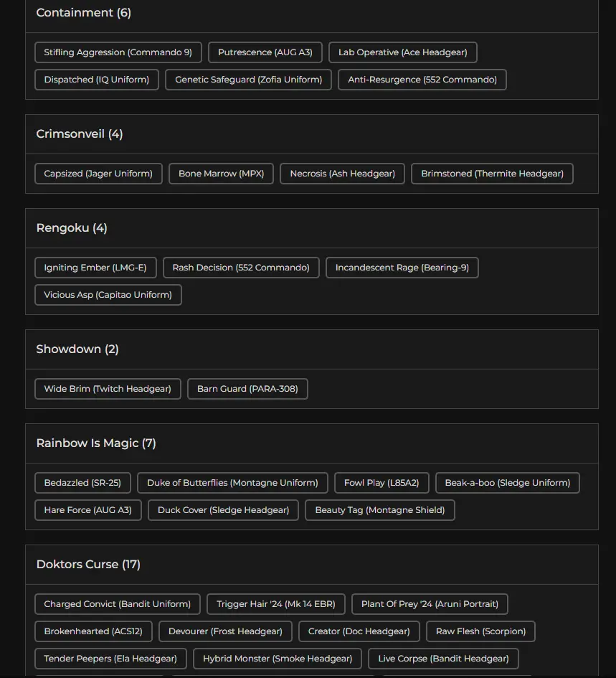The width and height of the screenshot is (616, 678).
Task: Pick Bone Marrow (MPX) item
Action: coord(221,174)
